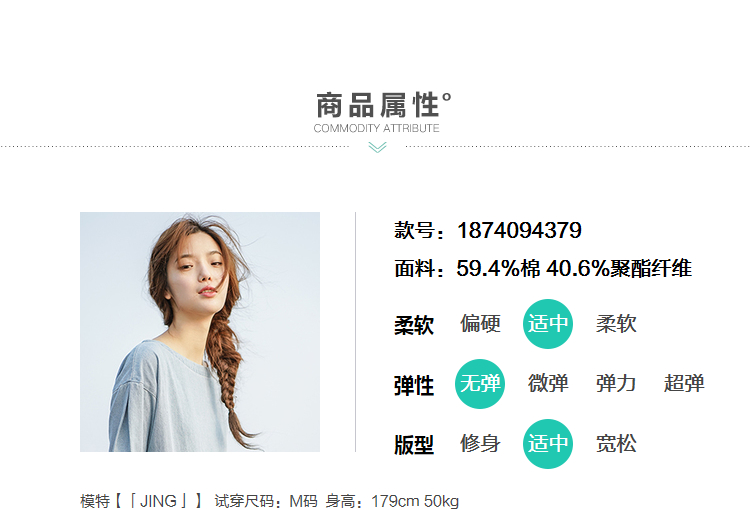This screenshot has height=510, width=750.
Task: Select the 偏硬 softness option
Action: click(x=480, y=324)
